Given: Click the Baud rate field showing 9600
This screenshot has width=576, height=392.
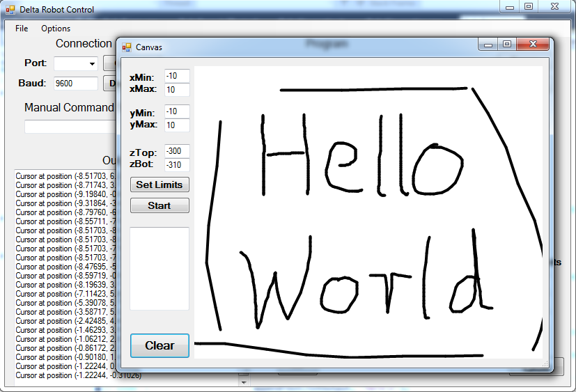Looking at the screenshot, I should [76, 84].
